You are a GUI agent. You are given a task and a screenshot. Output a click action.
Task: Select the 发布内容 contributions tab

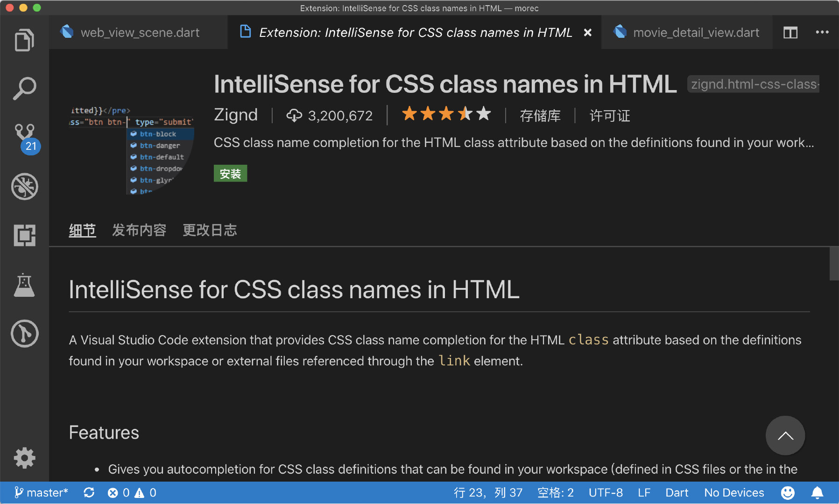[139, 230]
